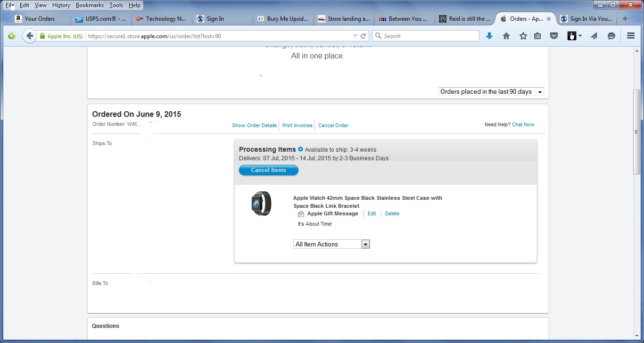
Task: Close the Orders - Apple tab
Action: tap(549, 19)
